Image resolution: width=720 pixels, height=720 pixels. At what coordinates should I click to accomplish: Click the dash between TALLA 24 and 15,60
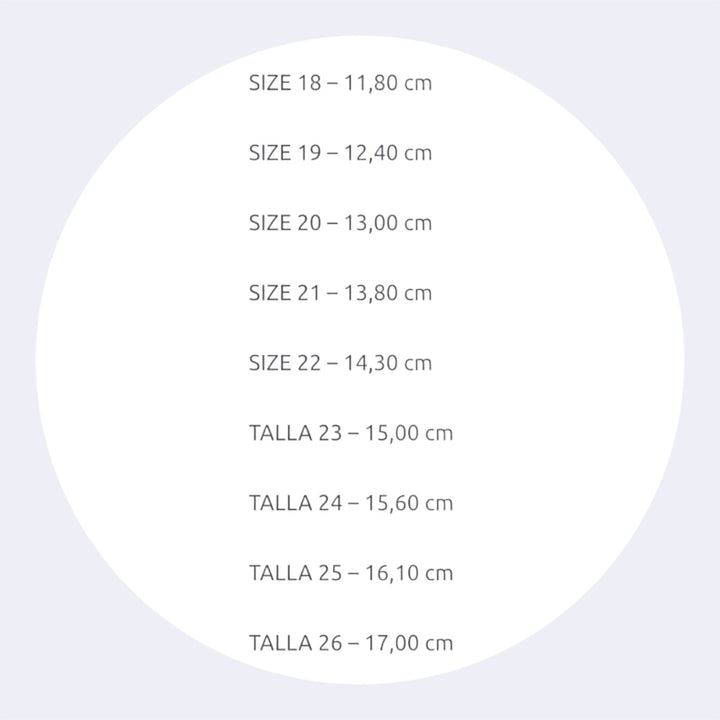point(354,503)
